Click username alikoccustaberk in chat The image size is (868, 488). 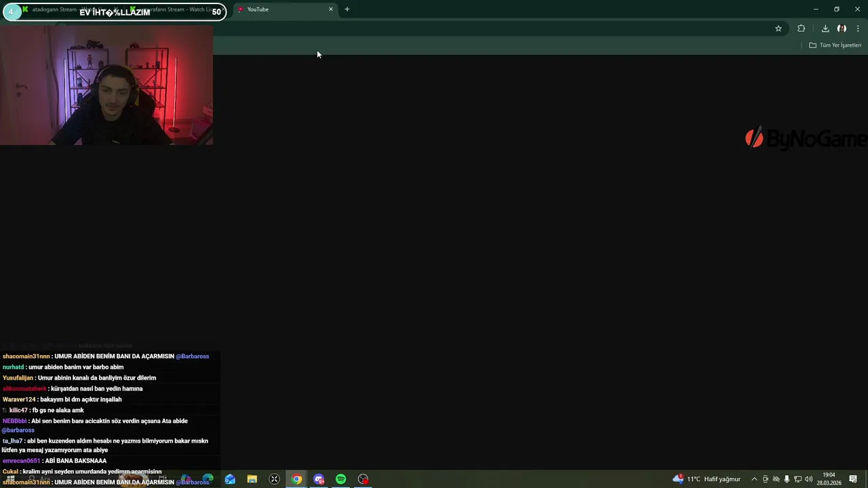pos(24,389)
